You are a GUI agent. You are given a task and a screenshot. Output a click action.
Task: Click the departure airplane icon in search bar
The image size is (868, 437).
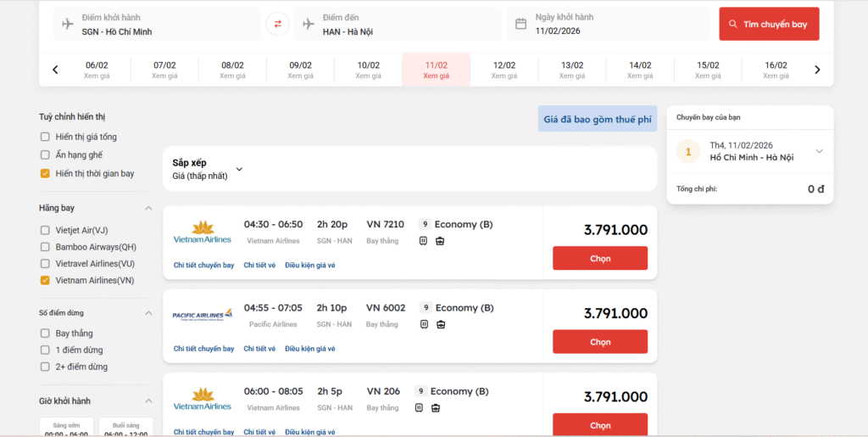tap(68, 24)
